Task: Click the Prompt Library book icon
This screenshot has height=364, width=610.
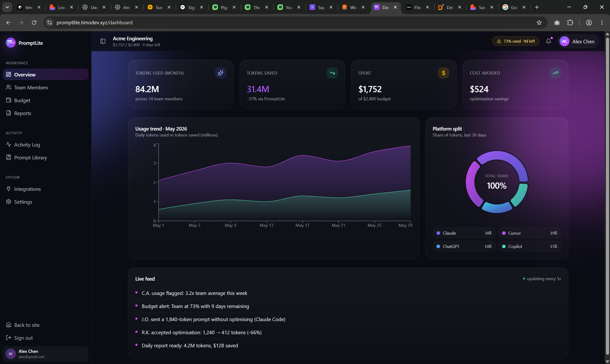Action: (x=9, y=157)
